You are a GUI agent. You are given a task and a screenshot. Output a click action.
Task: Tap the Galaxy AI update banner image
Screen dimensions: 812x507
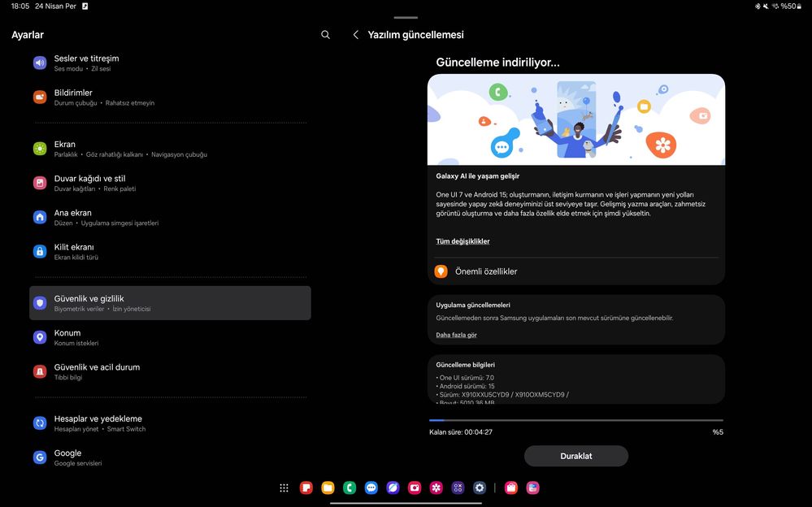coord(575,119)
